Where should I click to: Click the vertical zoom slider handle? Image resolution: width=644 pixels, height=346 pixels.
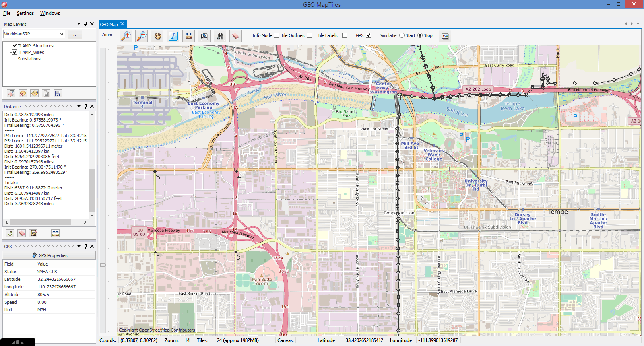tap(103, 265)
